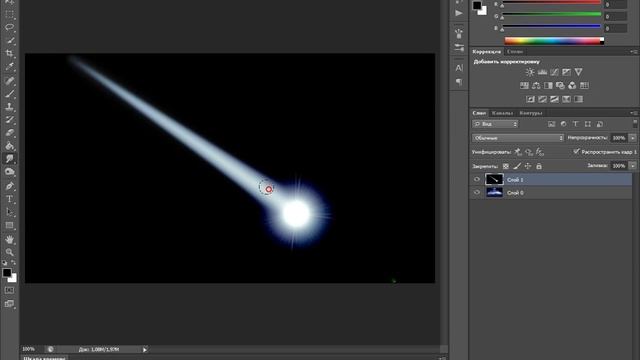Viewport: 640px width, 360px height.
Task: Open Adjustments panel flyout menu
Action: 634,52
